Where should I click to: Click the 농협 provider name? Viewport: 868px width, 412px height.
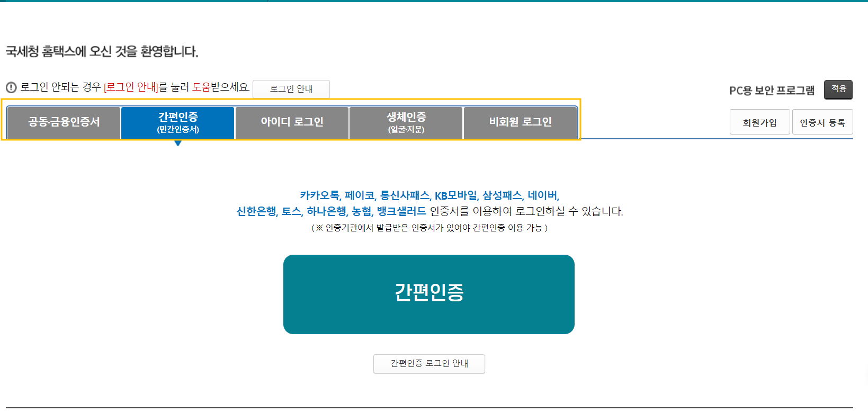tap(361, 211)
